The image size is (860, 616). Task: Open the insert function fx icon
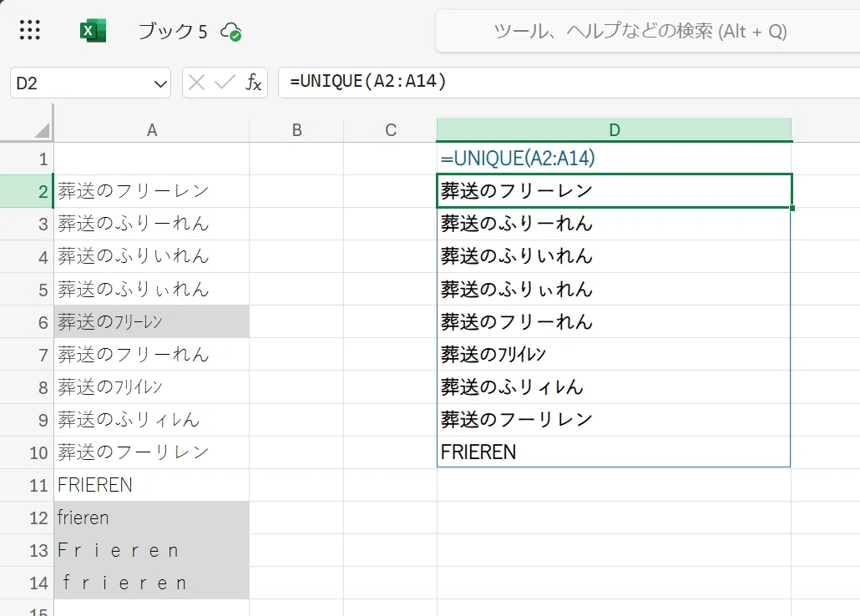point(253,83)
